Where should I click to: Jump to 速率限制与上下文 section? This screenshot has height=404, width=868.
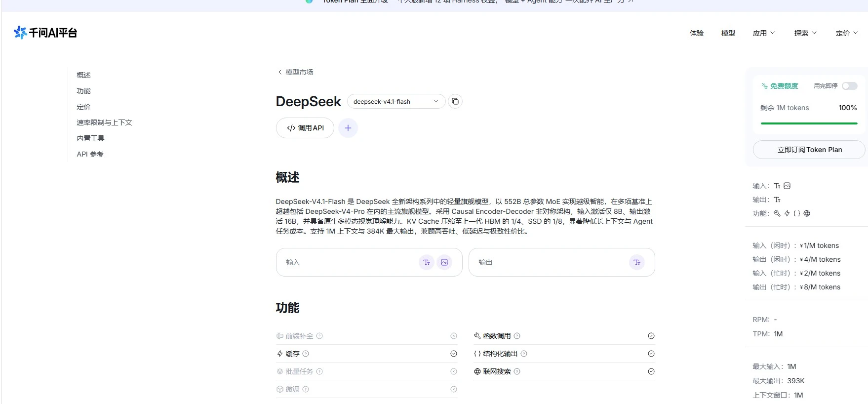(105, 122)
